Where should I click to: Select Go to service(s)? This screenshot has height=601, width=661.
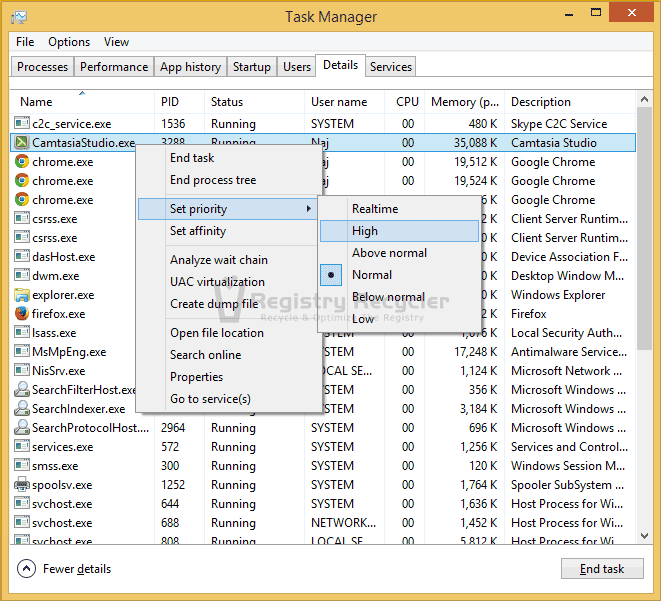[228, 399]
